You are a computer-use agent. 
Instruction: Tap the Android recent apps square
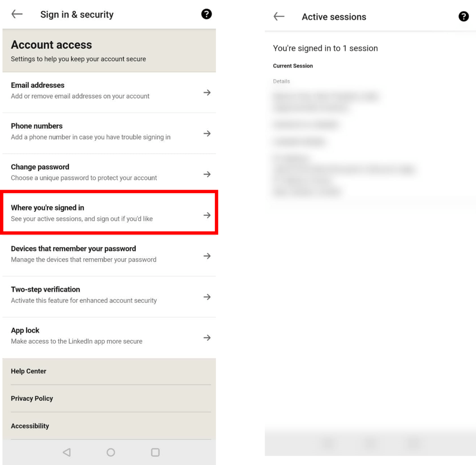[x=155, y=452]
